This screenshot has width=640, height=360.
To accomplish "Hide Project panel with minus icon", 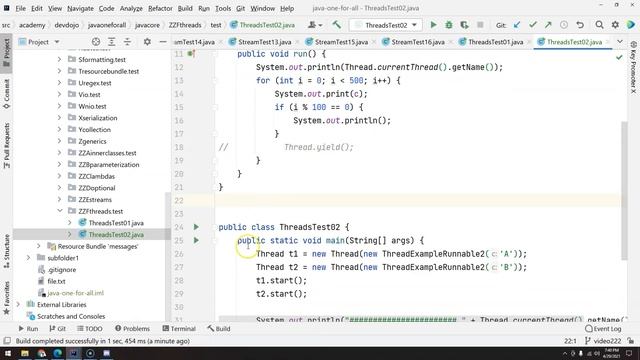I will 162,42.
